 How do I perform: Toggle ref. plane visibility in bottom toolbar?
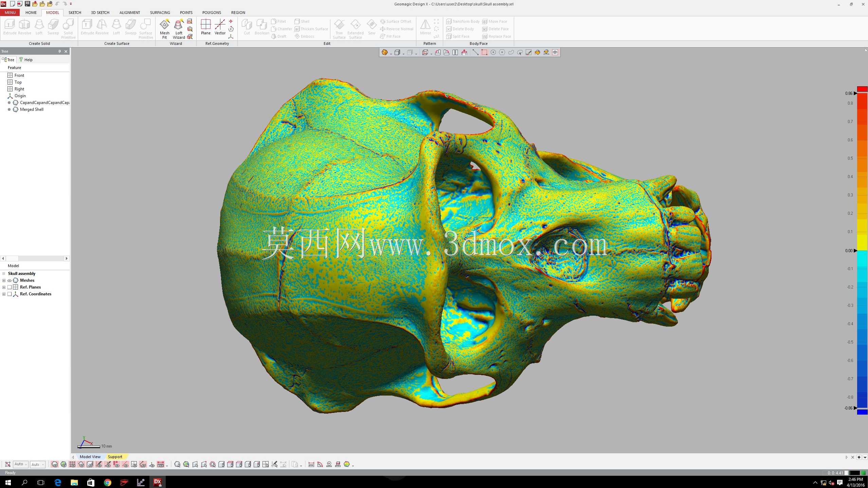(134, 464)
